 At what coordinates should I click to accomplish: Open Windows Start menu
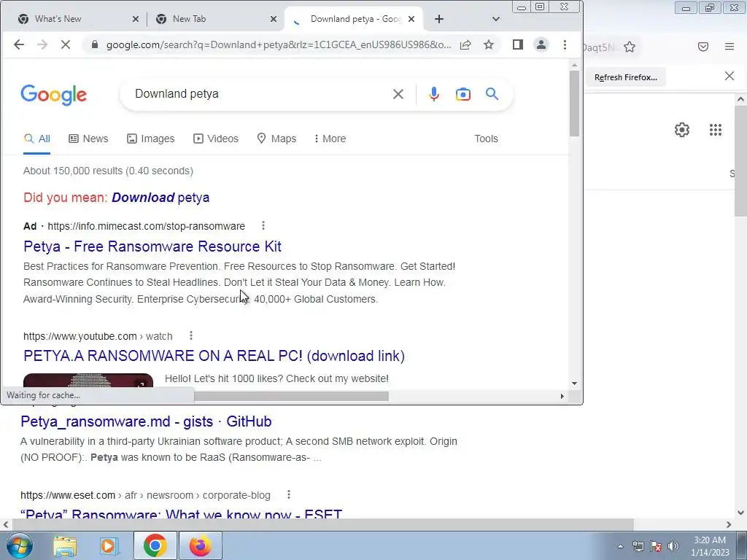point(19,545)
